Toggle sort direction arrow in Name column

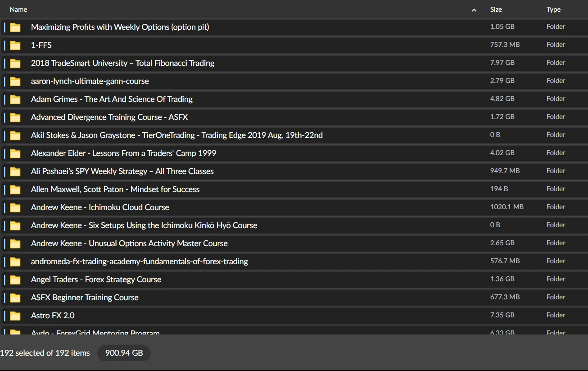click(x=474, y=10)
